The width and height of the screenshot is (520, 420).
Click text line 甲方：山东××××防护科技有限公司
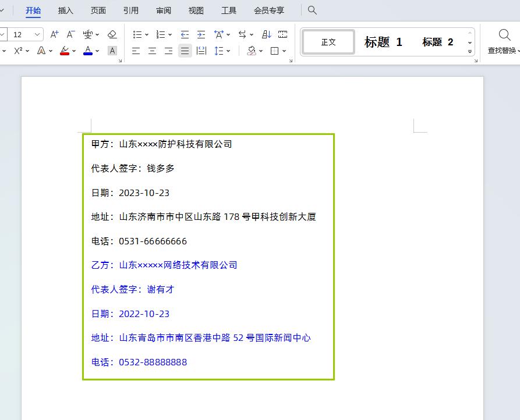pos(161,144)
